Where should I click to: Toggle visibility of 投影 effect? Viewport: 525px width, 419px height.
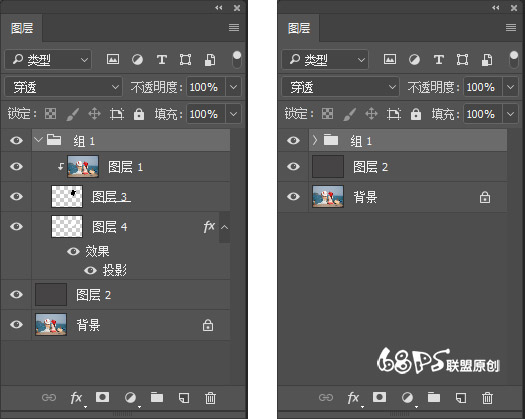click(x=90, y=270)
